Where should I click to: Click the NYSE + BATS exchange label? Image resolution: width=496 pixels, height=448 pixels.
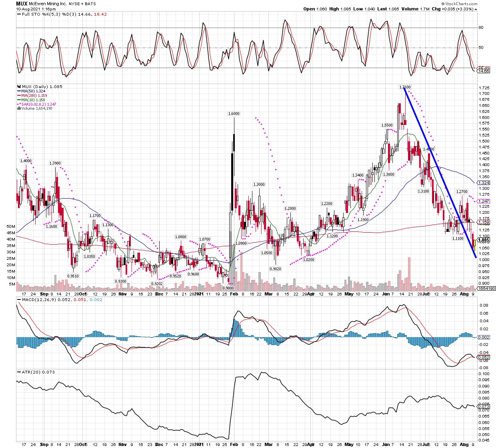click(x=82, y=4)
